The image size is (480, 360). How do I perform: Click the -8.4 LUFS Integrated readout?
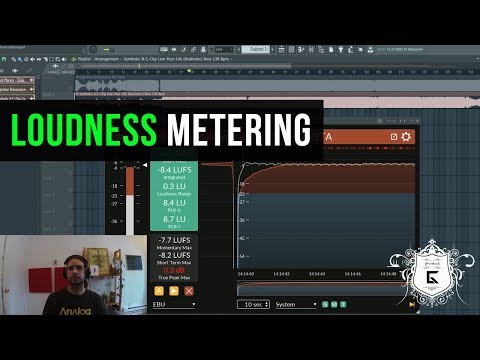pos(174,172)
